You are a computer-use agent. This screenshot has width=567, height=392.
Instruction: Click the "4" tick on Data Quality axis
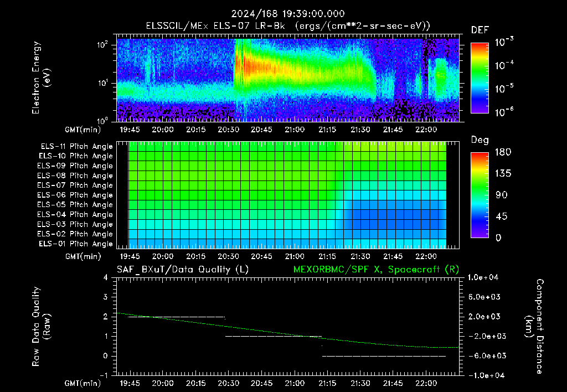pyautogui.click(x=106, y=277)
